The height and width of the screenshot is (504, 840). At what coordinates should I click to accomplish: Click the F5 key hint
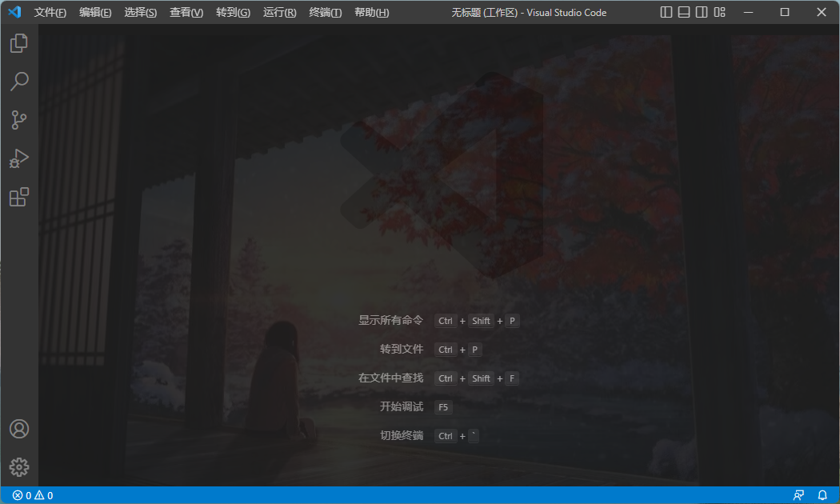click(443, 407)
